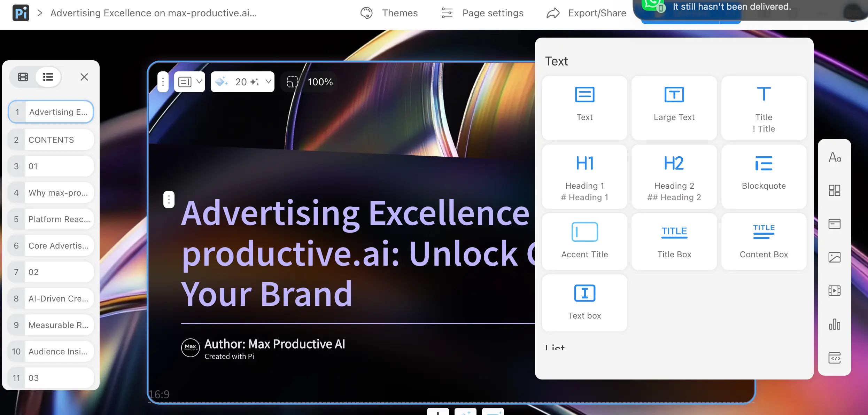This screenshot has height=415, width=868.
Task: Open the code embed elements tab
Action: point(835,358)
